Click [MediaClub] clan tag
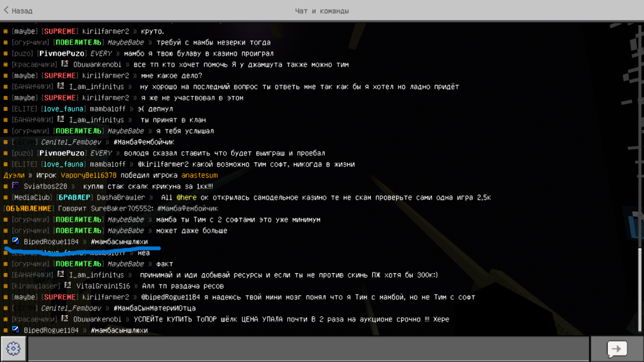This screenshot has width=644, height=362. [x=32, y=198]
